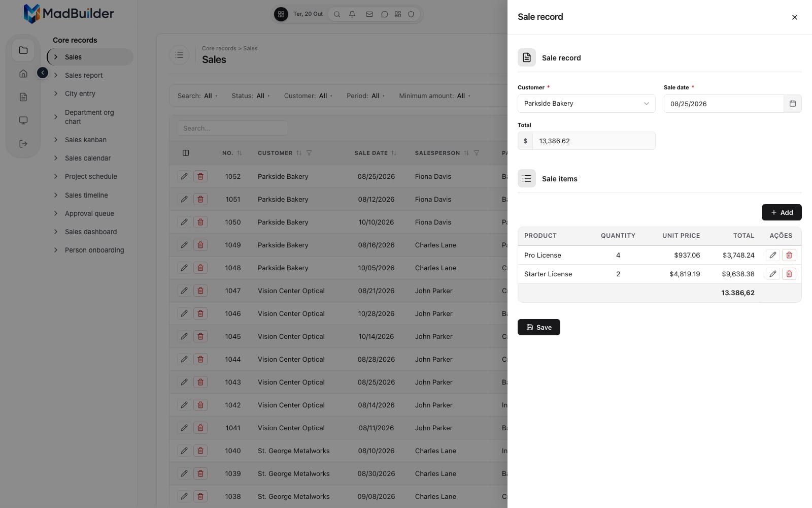Viewport: 812px width, 508px height.
Task: Open the mail icon in top bar
Action: click(369, 14)
